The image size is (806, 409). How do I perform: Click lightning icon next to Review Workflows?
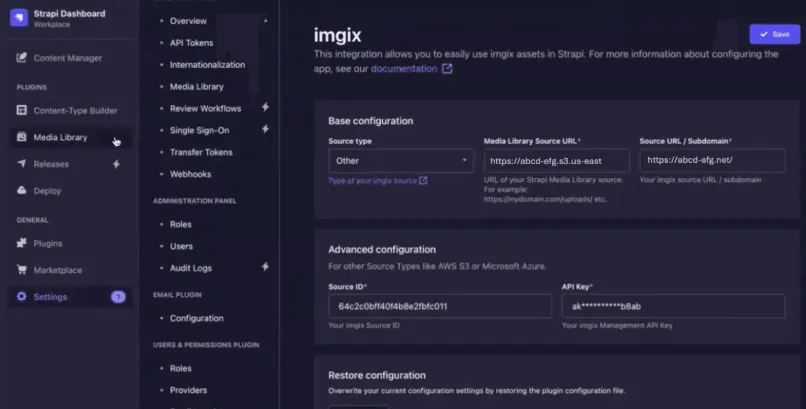coord(265,107)
